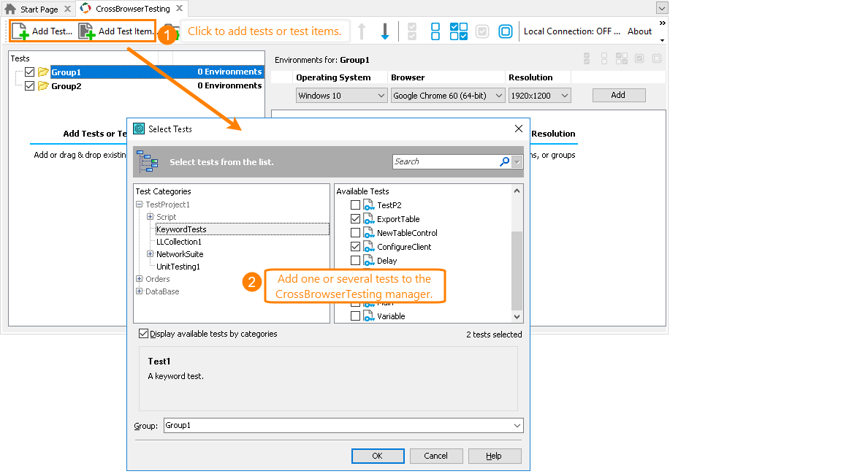Click the check-all icon in the Environments header

click(x=587, y=58)
